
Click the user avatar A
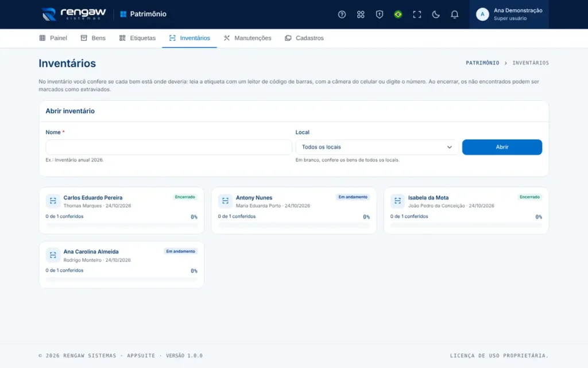tap(482, 14)
